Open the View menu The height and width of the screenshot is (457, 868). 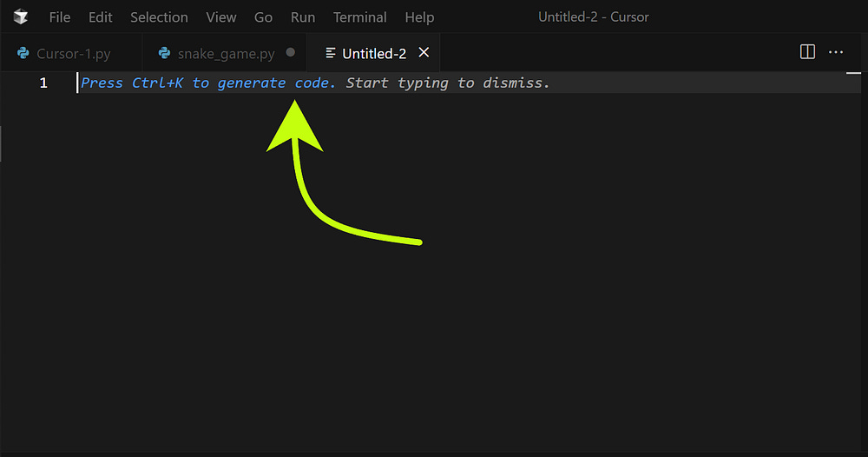pos(220,17)
